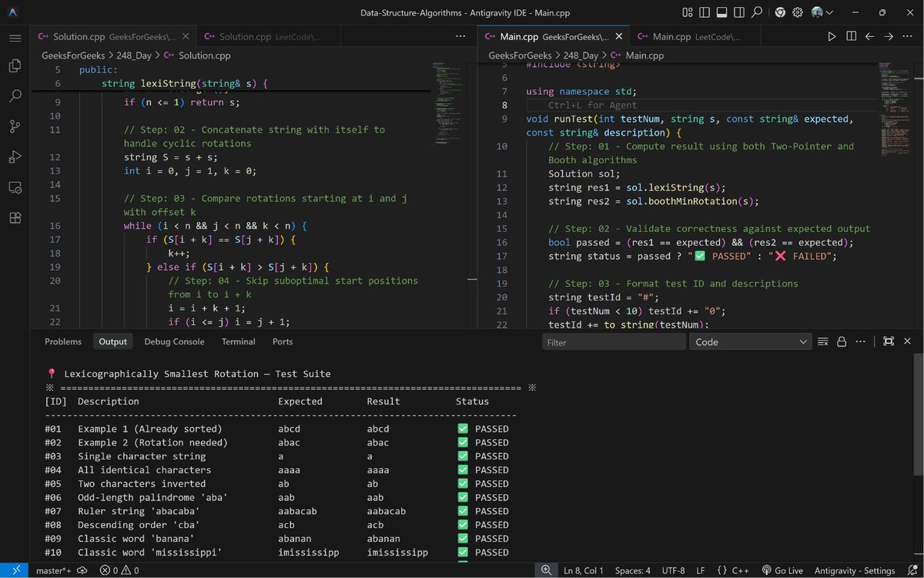924x578 pixels.
Task: Open the Search view in the activity bar
Action: [15, 96]
